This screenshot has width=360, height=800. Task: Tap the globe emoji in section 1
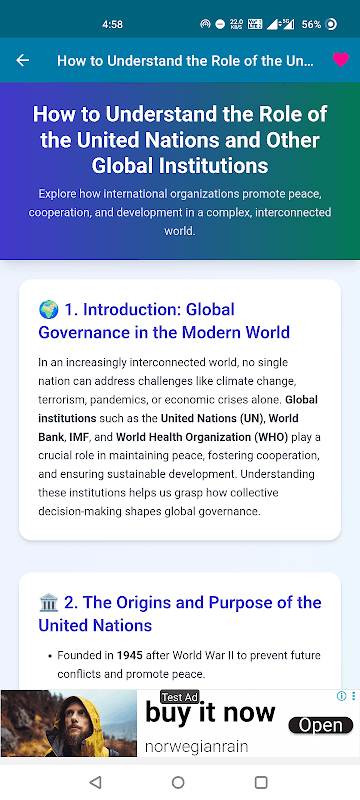click(x=48, y=309)
